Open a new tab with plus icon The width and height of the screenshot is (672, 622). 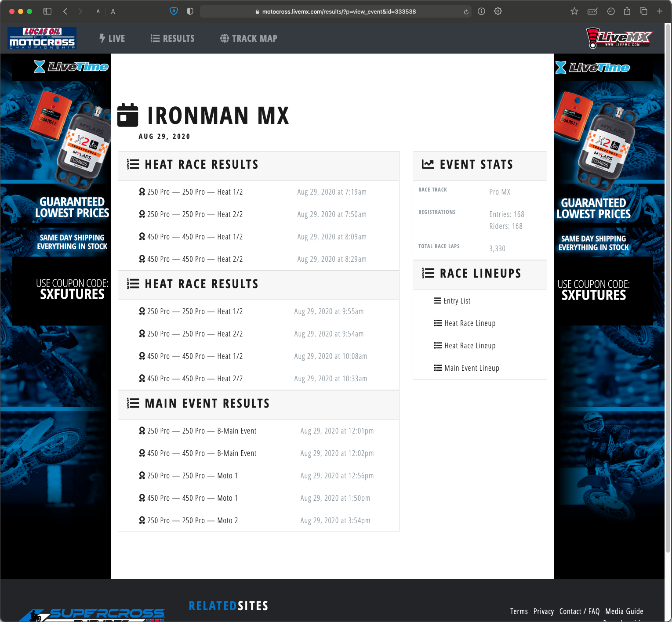pyautogui.click(x=659, y=11)
